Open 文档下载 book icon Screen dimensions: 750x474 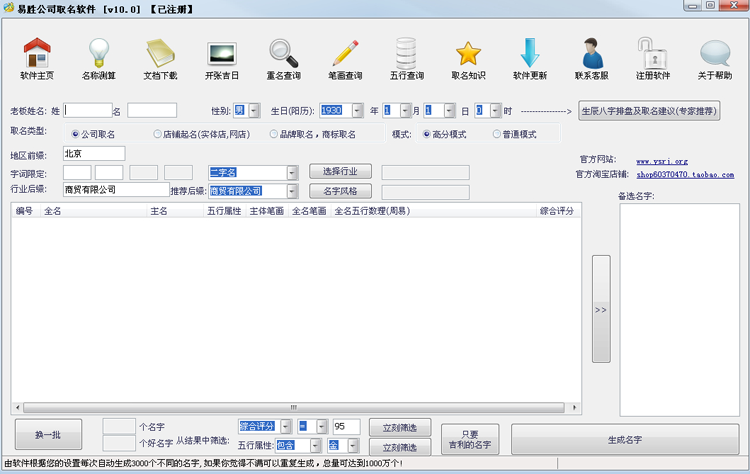pyautogui.click(x=160, y=59)
